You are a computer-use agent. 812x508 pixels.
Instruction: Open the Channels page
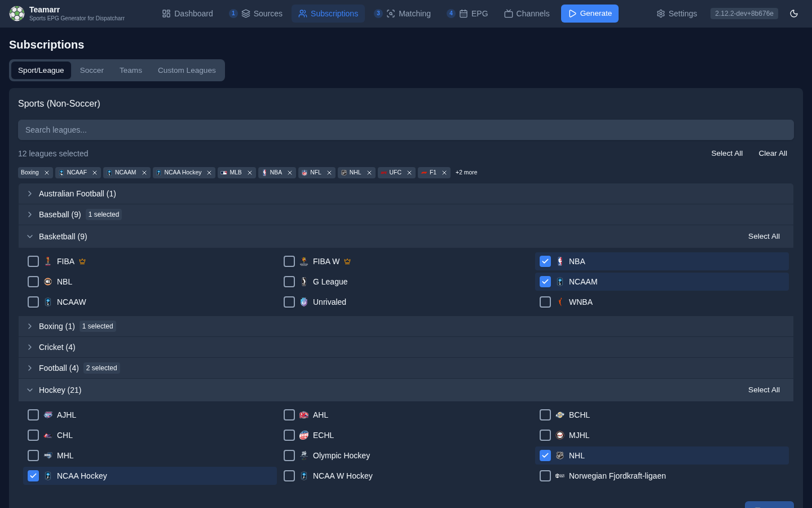tap(527, 14)
